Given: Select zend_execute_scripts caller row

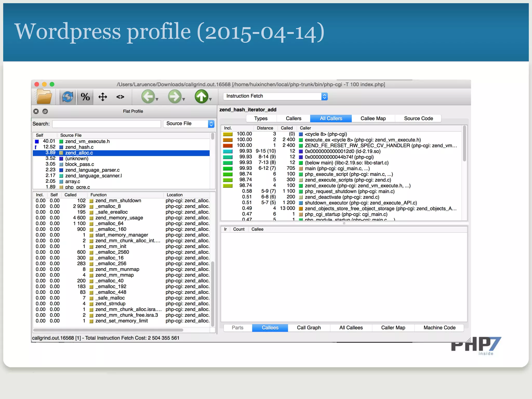Looking at the screenshot, I should 341,180.
